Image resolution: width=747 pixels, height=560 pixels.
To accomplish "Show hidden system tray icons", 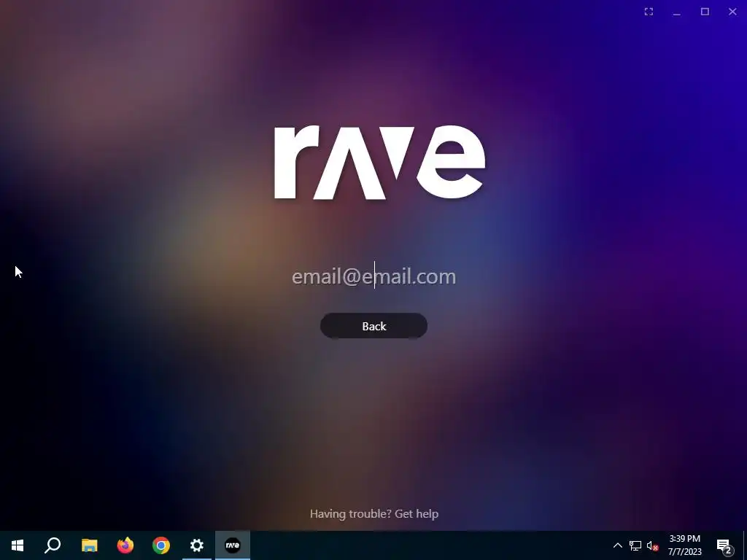I will coord(617,545).
